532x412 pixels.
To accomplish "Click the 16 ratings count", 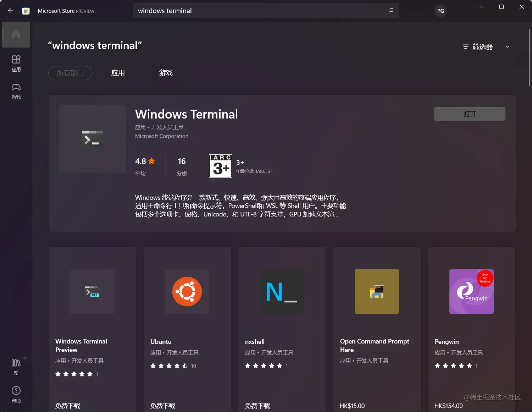I will click(x=182, y=161).
